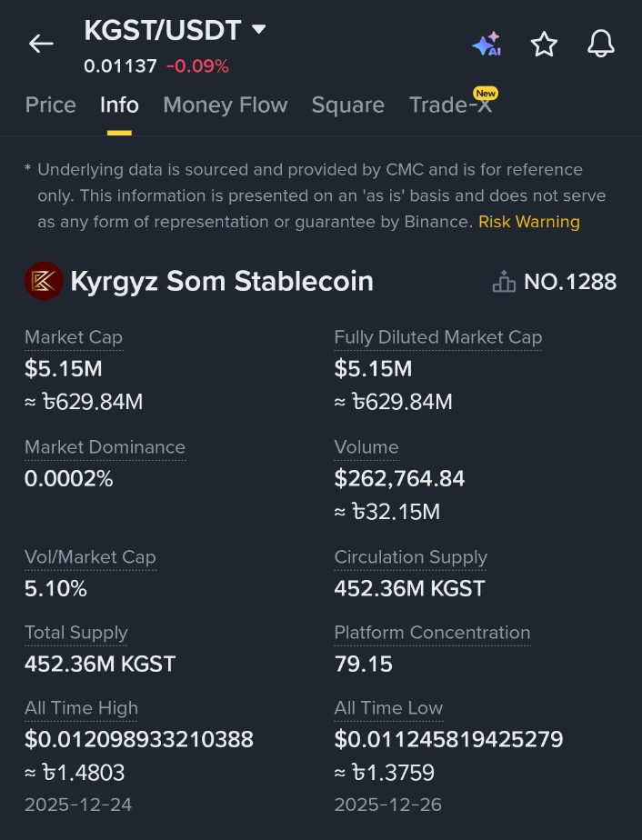
Task: Select the Info tab
Action: pyautogui.click(x=119, y=105)
